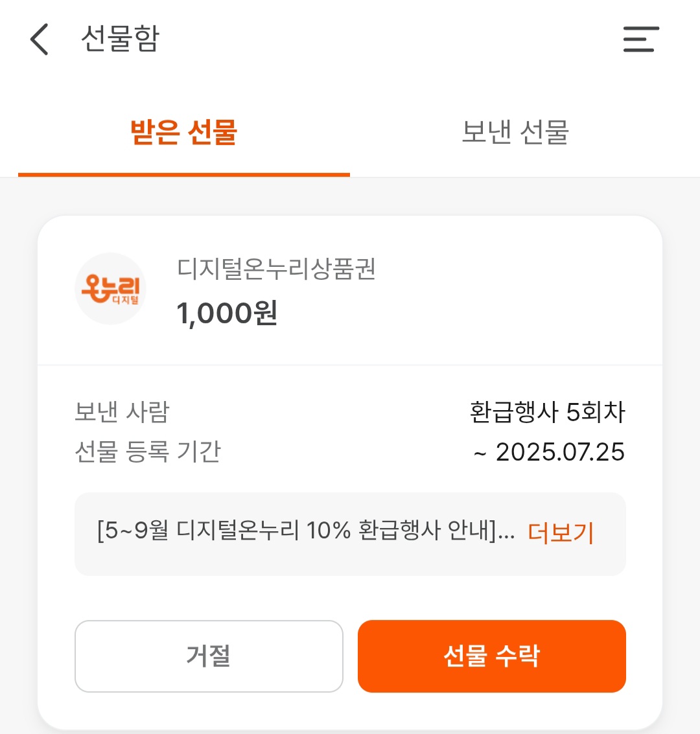Open the hamburger menu icon
Image resolution: width=700 pixels, height=734 pixels.
641,40
